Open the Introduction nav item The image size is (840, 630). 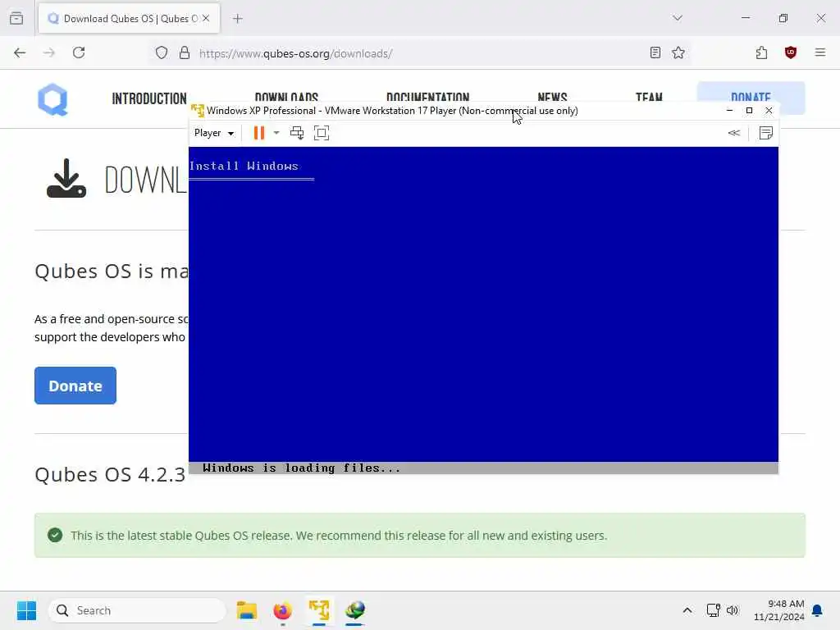tap(149, 98)
